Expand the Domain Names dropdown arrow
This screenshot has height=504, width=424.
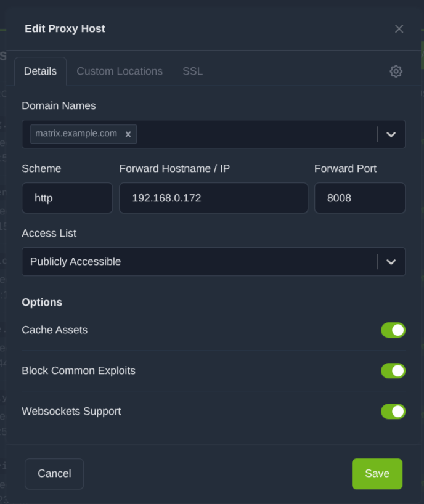tap(391, 134)
